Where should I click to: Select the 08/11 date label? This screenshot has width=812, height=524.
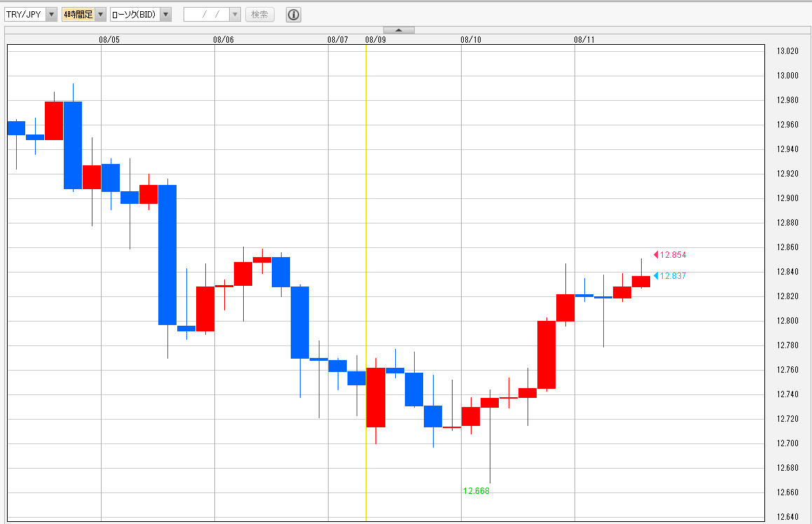[584, 40]
